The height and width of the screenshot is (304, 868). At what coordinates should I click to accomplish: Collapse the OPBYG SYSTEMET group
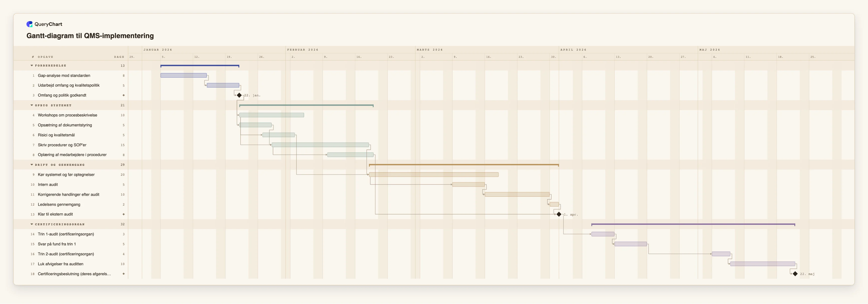[32, 105]
